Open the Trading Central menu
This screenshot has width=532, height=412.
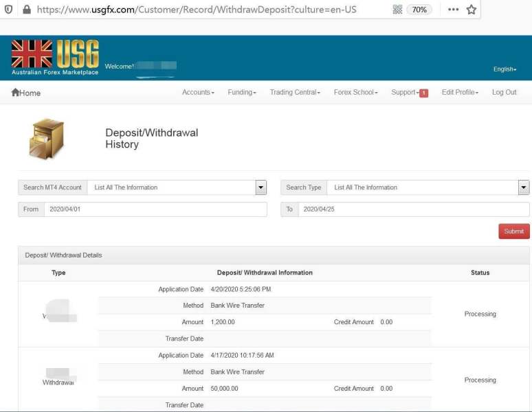pos(295,93)
